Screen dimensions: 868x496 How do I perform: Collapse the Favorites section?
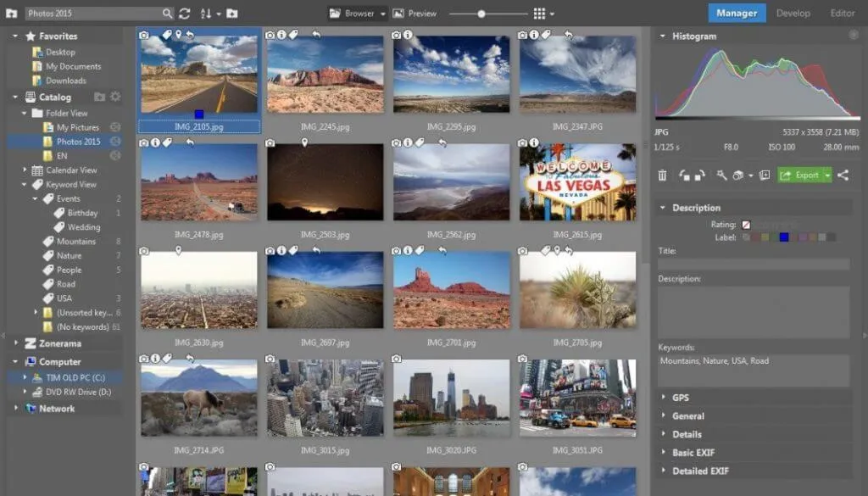coord(16,36)
